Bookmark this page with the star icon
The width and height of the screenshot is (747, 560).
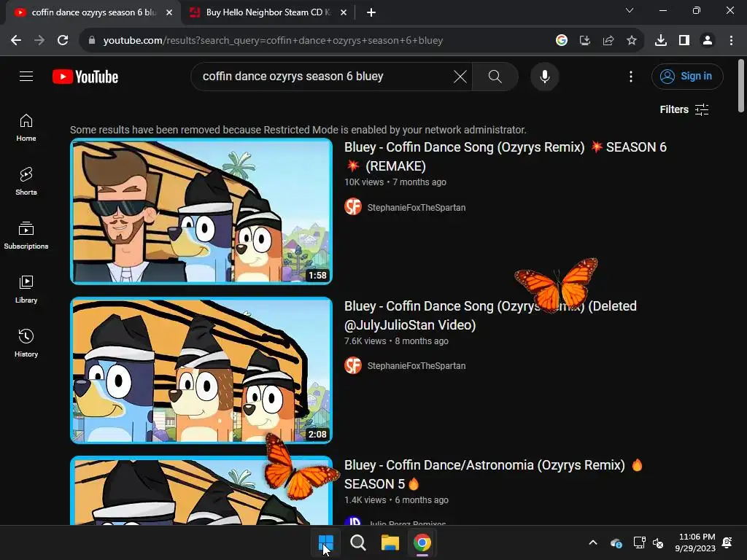(x=632, y=41)
